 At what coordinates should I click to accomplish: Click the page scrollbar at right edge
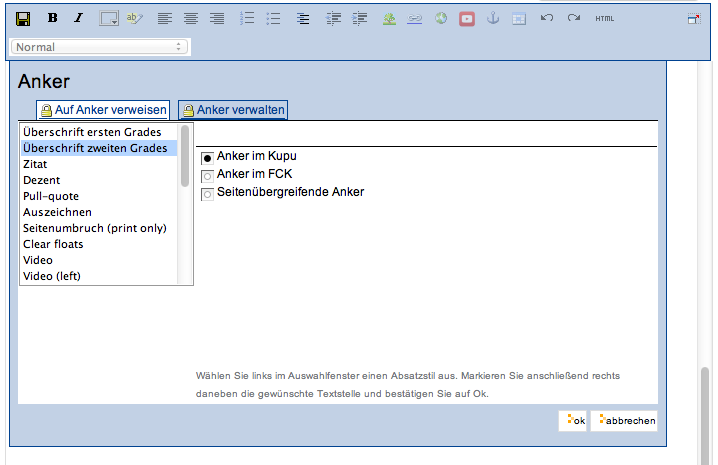(x=706, y=416)
